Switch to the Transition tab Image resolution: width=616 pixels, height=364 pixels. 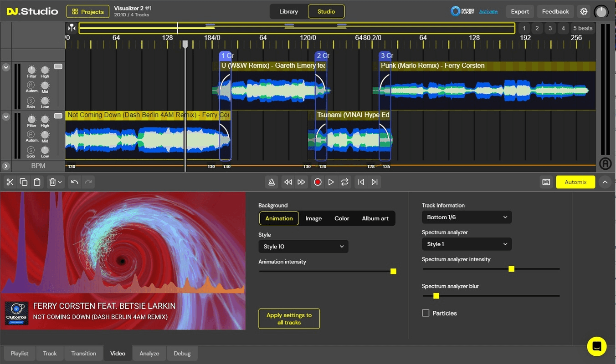84,354
